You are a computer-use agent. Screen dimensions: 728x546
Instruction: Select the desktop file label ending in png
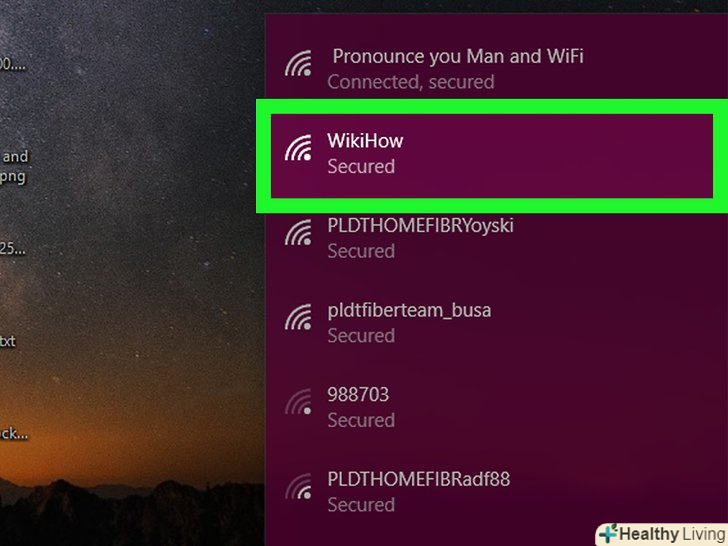(x=13, y=177)
